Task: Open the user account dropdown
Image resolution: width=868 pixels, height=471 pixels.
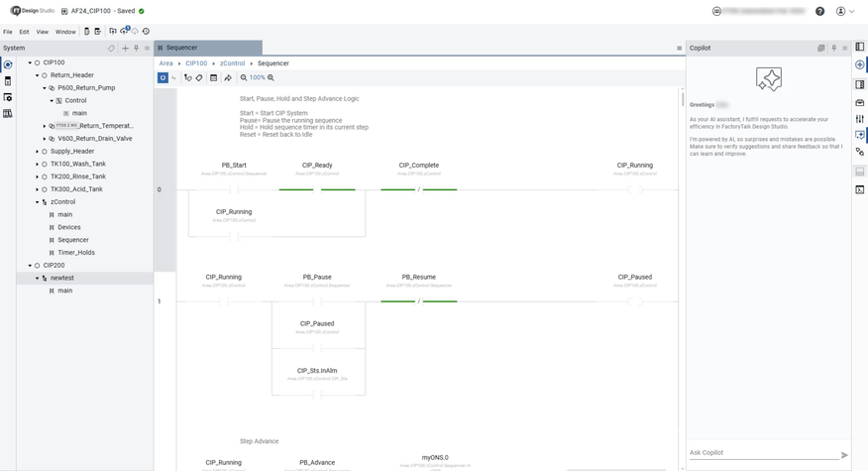Action: (844, 11)
